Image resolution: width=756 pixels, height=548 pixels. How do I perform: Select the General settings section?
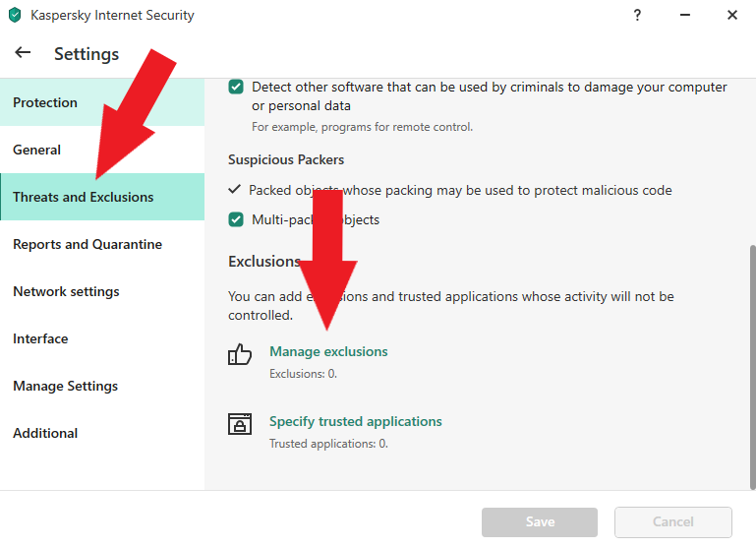click(37, 150)
